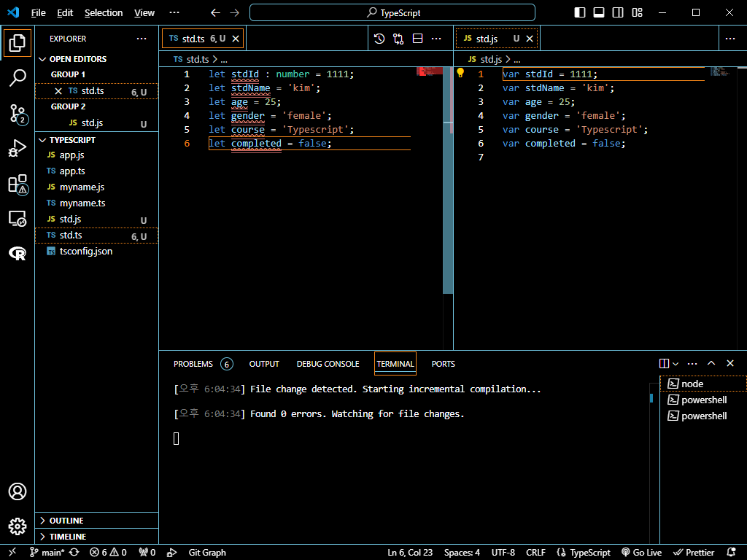Viewport: 747px width, 560px height.
Task: Open the Explorer views and more actions menu
Action: coord(142,39)
